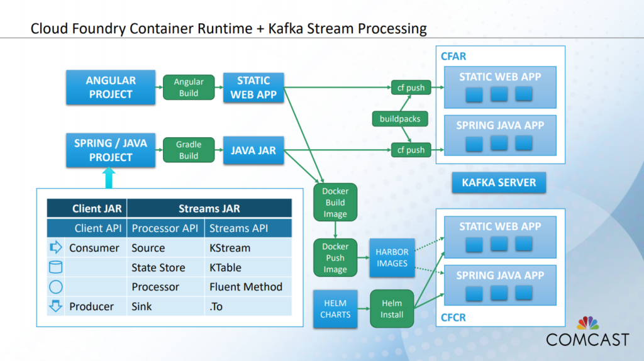Click the Producer down-arrow icon
644x361 pixels.
coord(56,306)
